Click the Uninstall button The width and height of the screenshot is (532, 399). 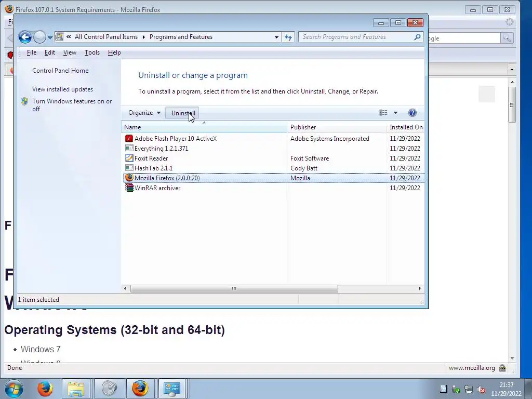tap(183, 113)
